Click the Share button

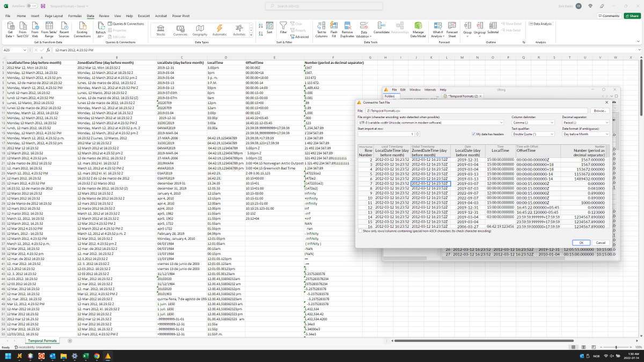632,16
